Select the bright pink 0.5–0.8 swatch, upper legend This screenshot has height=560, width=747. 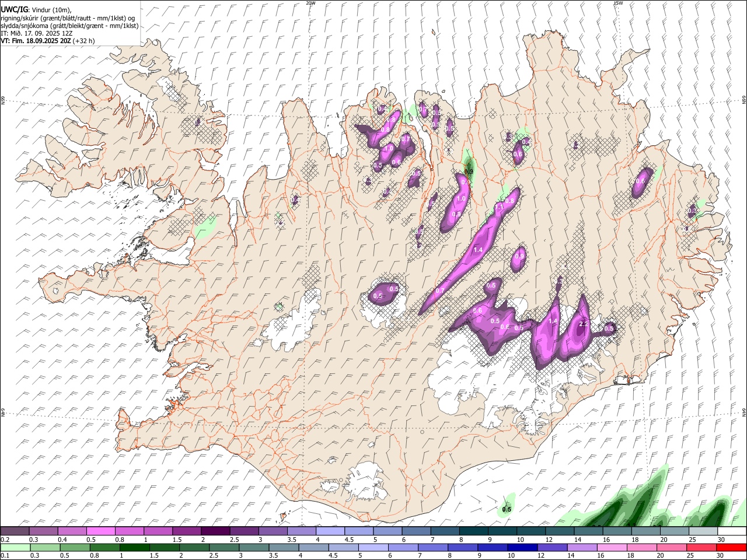pyautogui.click(x=100, y=531)
